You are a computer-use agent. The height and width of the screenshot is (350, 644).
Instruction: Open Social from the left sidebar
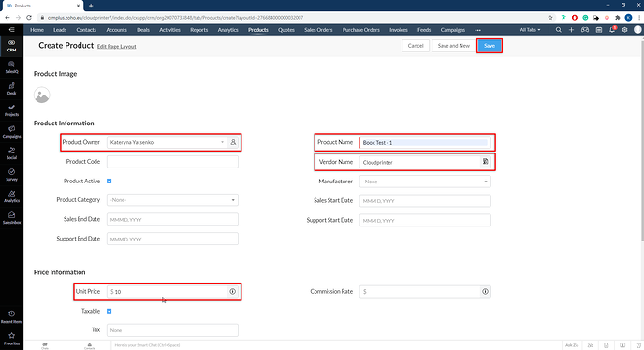pos(11,153)
